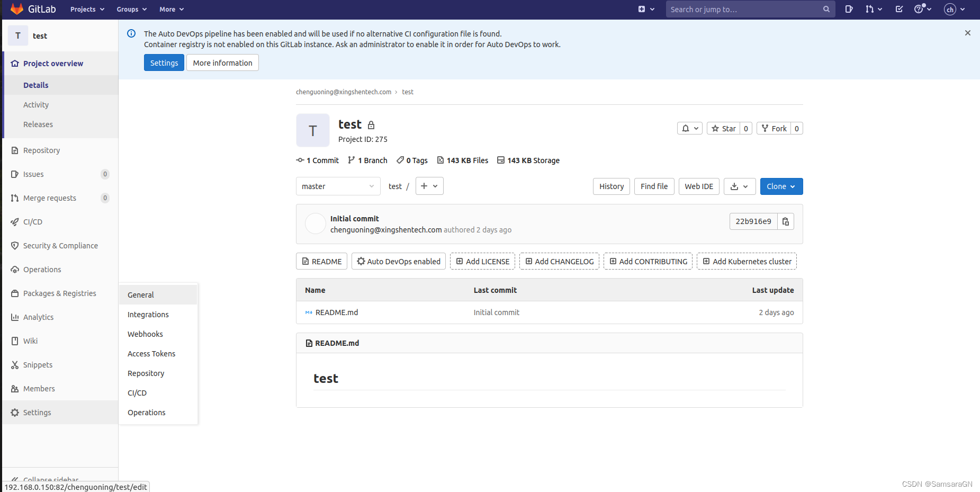The height and width of the screenshot is (492, 980).
Task: Open Wiki sidebar item
Action: [x=60, y=341]
